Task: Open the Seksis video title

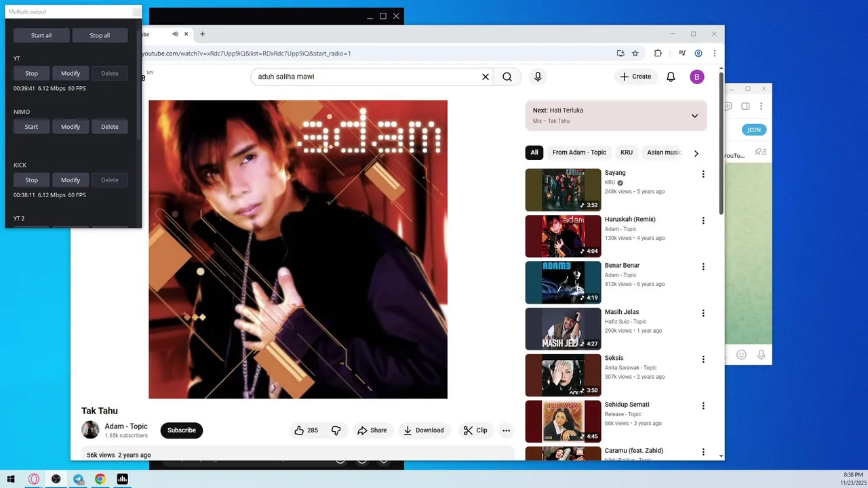Action: [614, 358]
